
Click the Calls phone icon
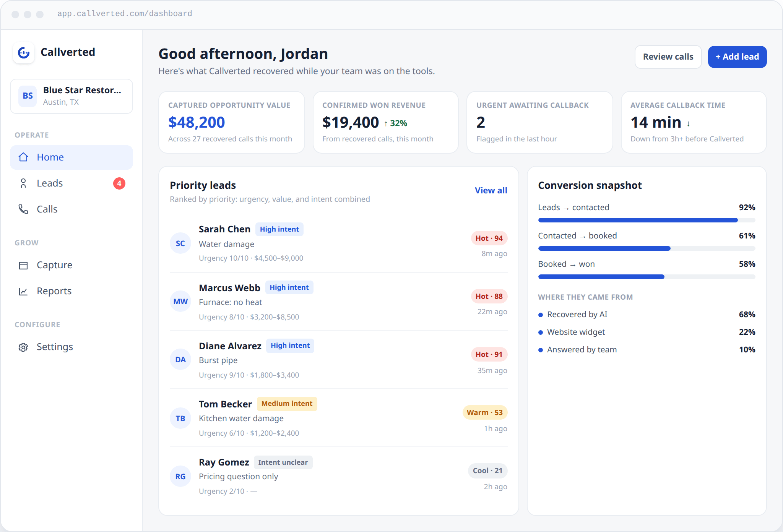(23, 209)
